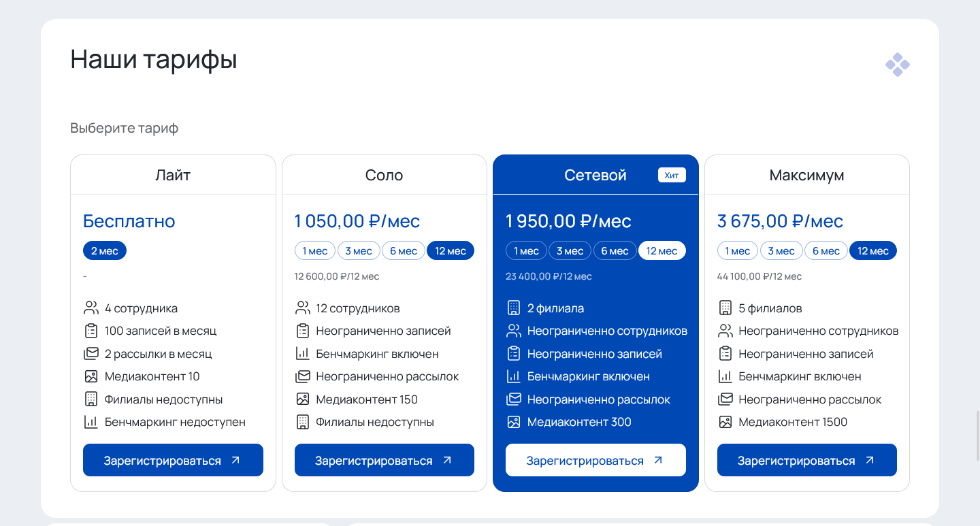This screenshot has width=980, height=526.
Task: Click the chart icon in Соло Бенчмаркинг row
Action: [x=303, y=354]
